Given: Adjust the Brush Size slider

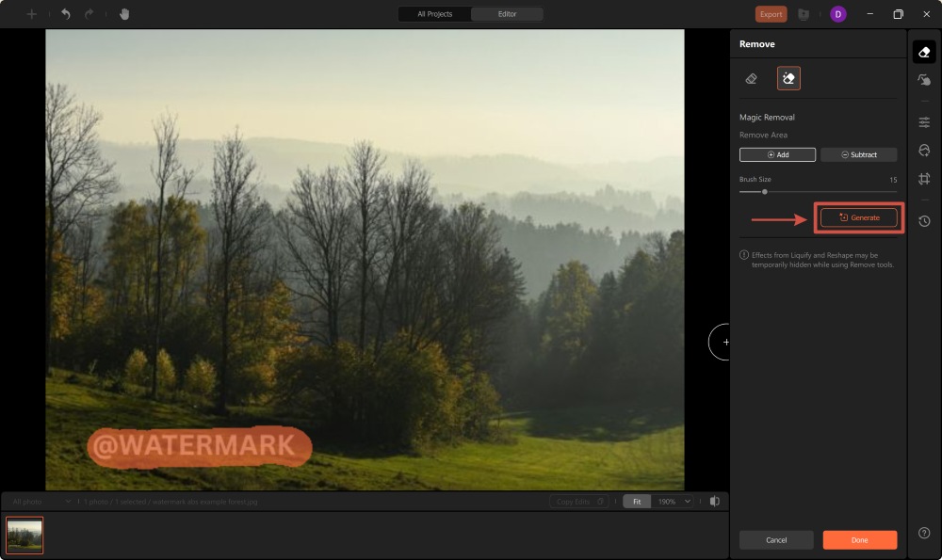Looking at the screenshot, I should coord(765,190).
